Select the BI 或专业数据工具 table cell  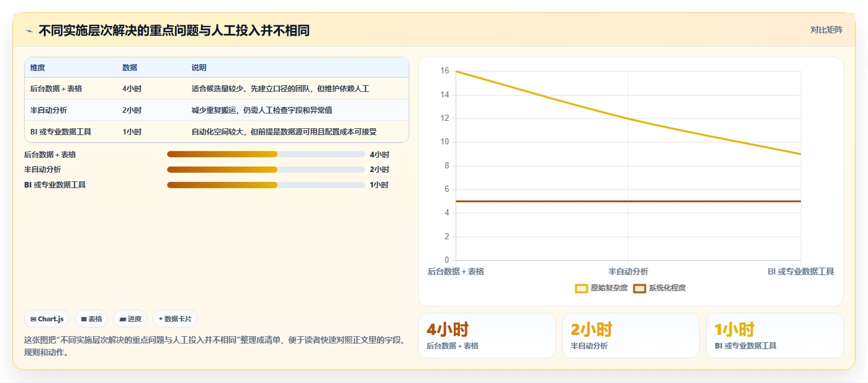coord(61,131)
